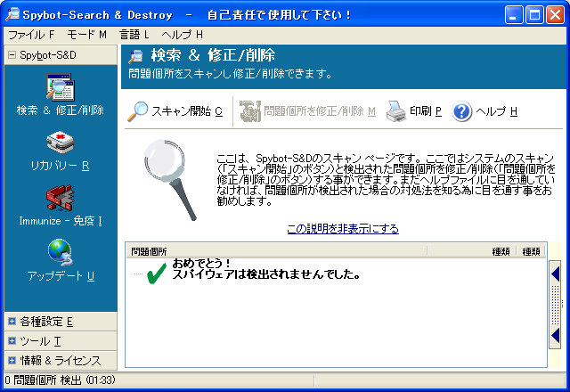Open the 言語 language menu
570x392 pixels.
pyautogui.click(x=134, y=34)
